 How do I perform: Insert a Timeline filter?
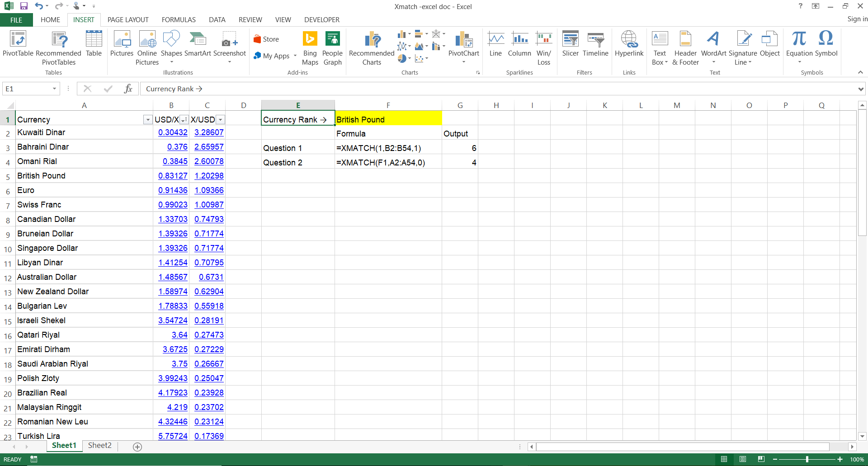pos(595,45)
